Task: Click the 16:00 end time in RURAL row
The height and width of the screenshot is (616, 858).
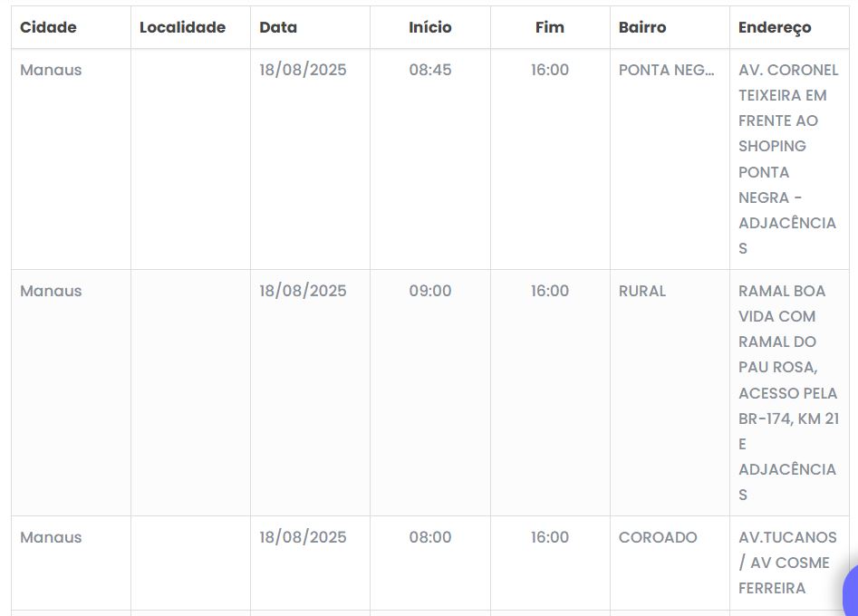Action: [550, 291]
